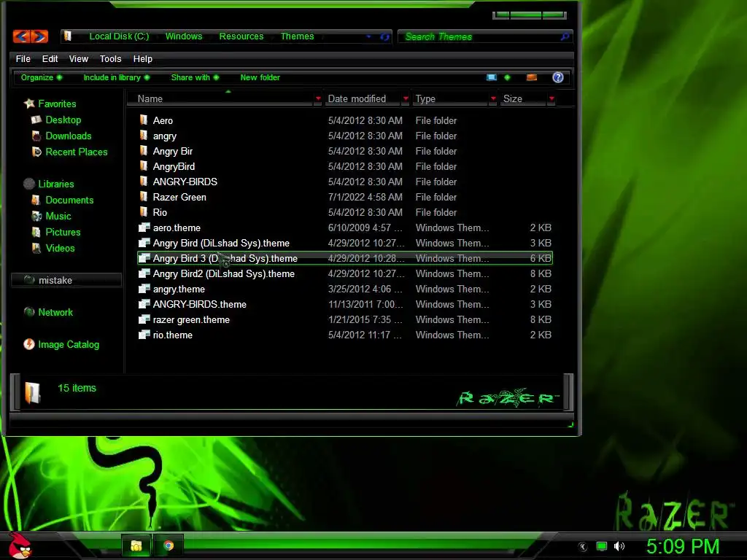This screenshot has height=560, width=747.
Task: Open the volume speaker tray icon
Action: coord(619,546)
